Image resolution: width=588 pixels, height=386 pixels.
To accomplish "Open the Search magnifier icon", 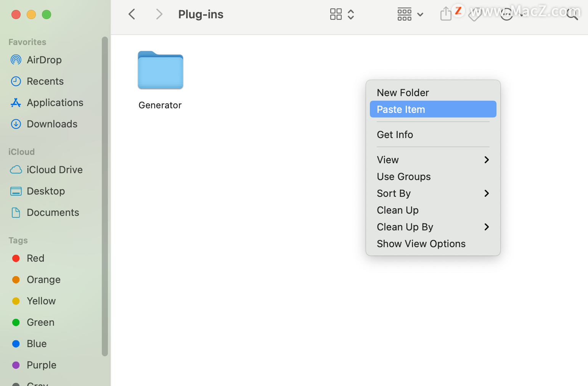I will (x=572, y=14).
